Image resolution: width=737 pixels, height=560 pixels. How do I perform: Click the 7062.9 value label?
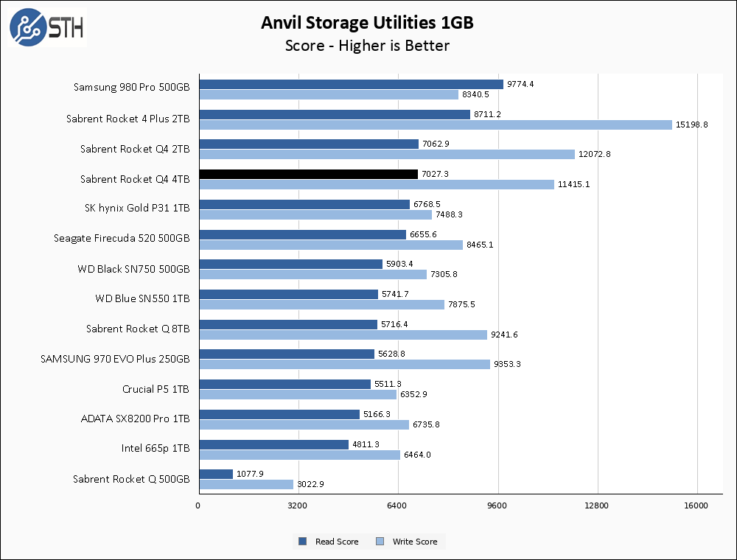click(436, 144)
